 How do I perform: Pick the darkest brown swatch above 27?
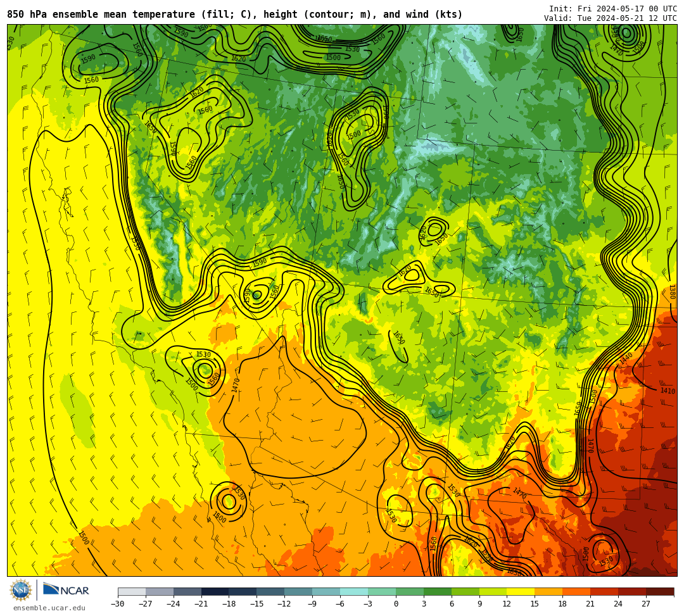pyautogui.click(x=660, y=591)
